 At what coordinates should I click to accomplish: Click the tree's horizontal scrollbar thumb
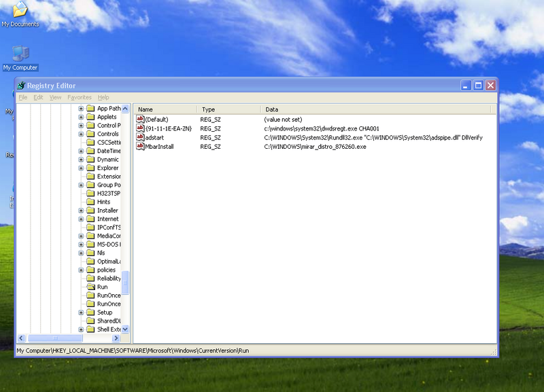click(55, 338)
